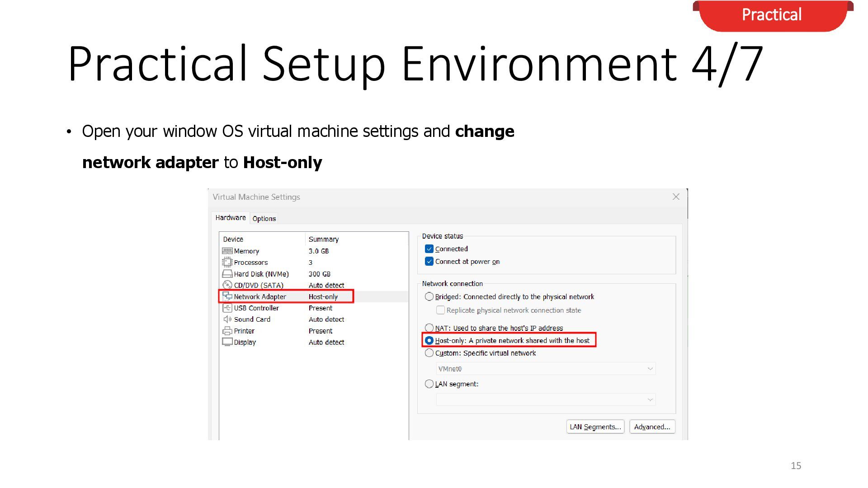Expand the VMnet0 dropdown list
The width and height of the screenshot is (868, 488).
(546, 369)
